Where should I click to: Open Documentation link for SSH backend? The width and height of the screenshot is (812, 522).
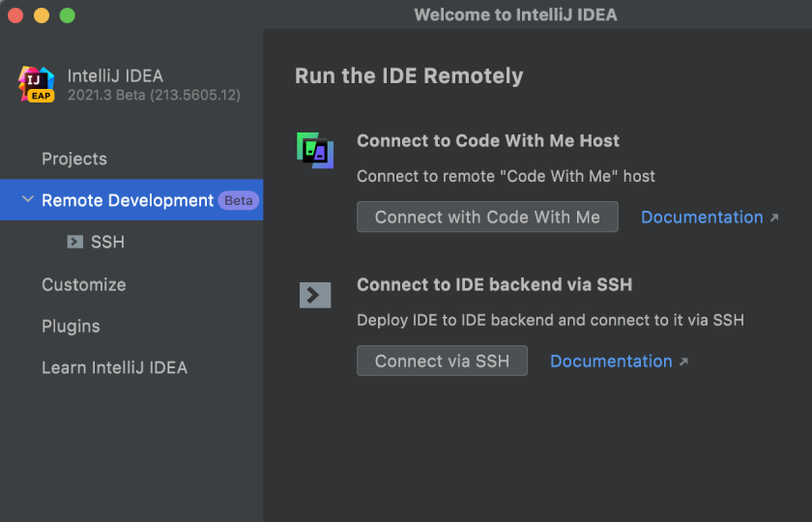pos(611,361)
